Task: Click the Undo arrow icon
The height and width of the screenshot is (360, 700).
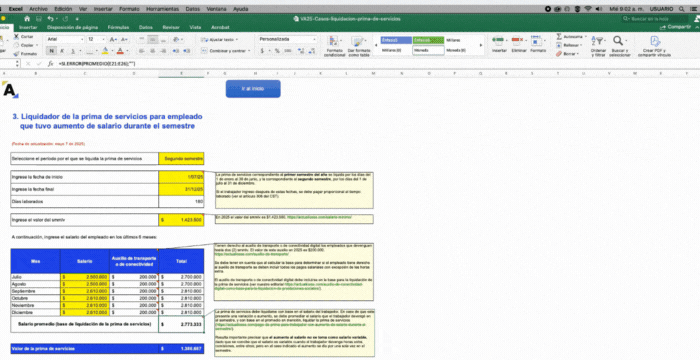Action: click(50, 19)
